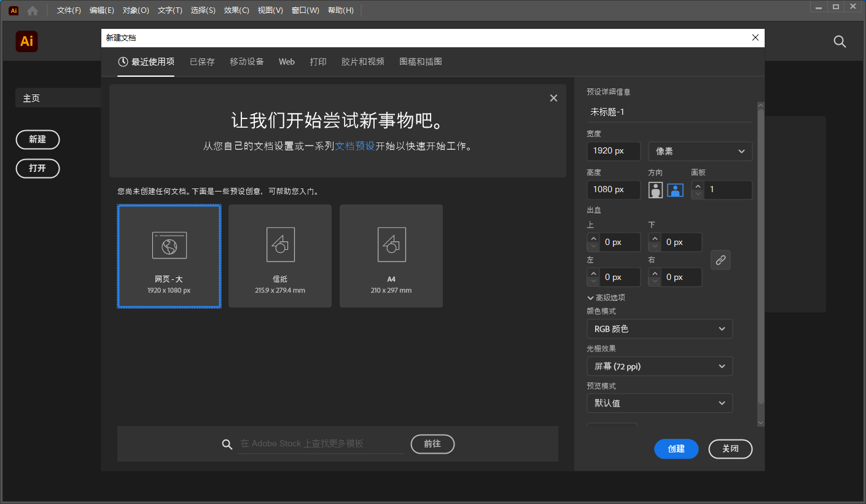This screenshot has height=504, width=866.
Task: Click the 创建 button
Action: tap(676, 449)
